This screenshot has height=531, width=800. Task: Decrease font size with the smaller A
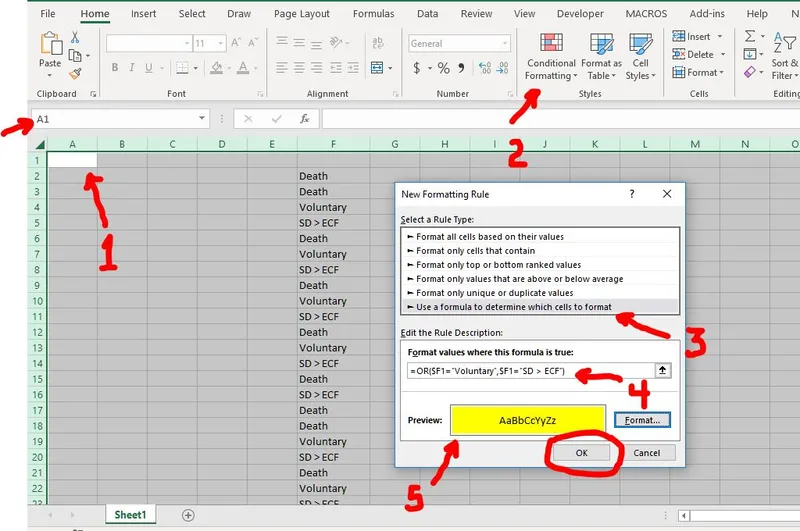point(253,43)
